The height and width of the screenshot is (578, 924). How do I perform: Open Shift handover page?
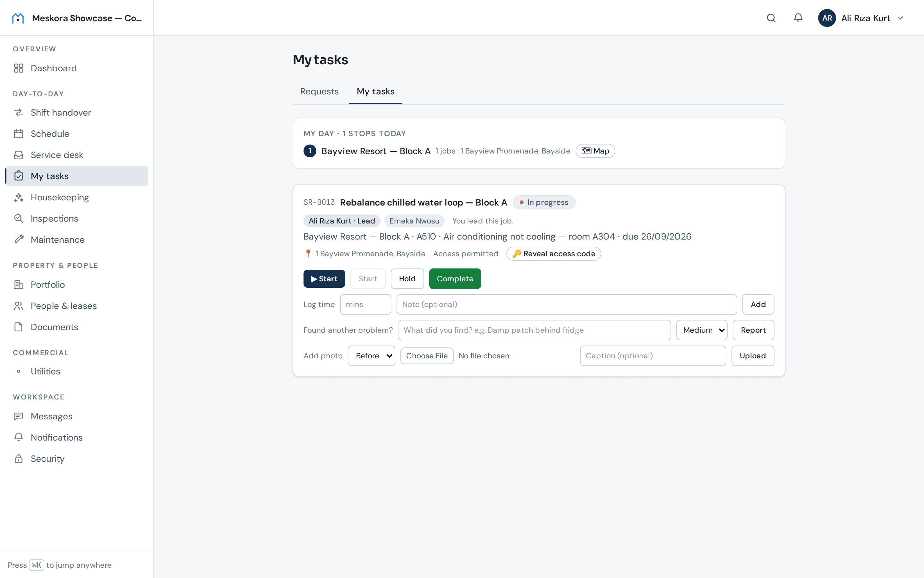tap(77, 112)
